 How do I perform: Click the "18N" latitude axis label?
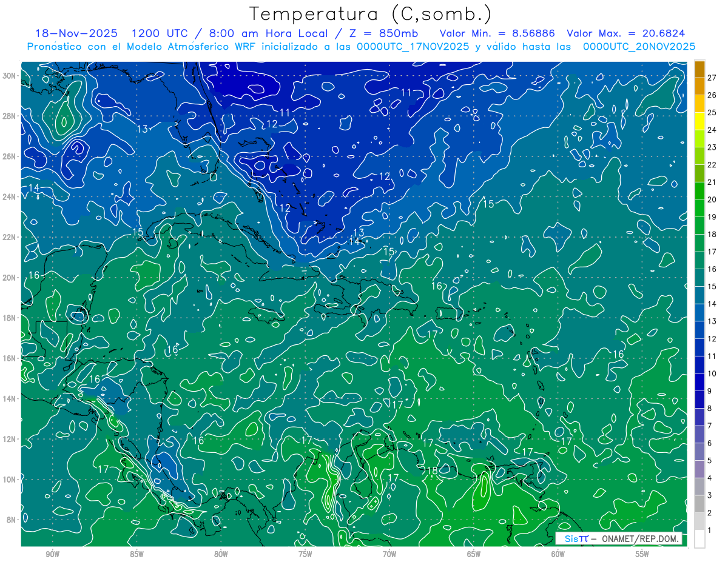point(10,318)
